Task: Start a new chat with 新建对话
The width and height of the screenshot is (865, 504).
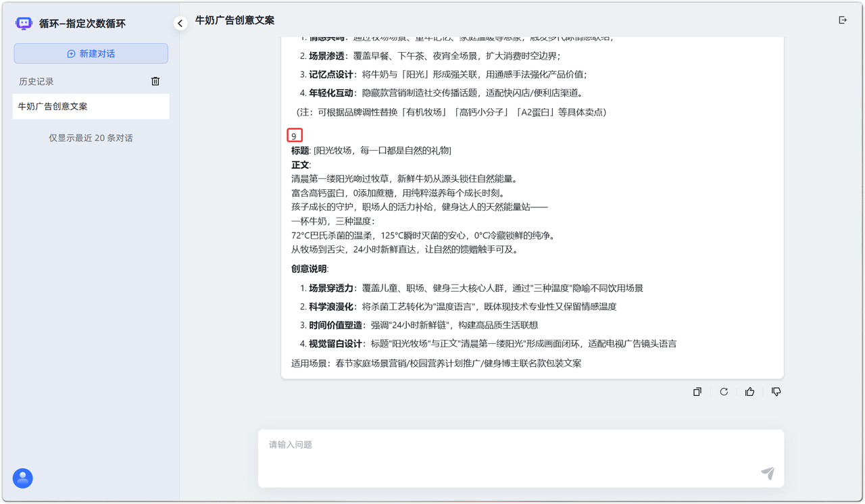Action: [x=91, y=53]
